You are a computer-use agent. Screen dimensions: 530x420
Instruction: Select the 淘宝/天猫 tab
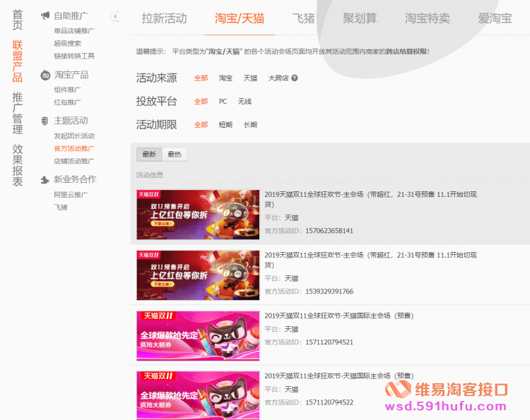pos(240,18)
